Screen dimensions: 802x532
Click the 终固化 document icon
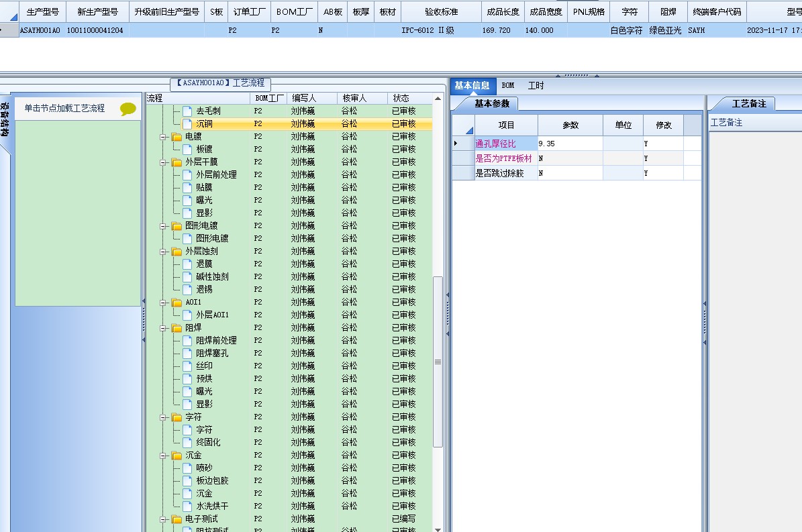(188, 443)
